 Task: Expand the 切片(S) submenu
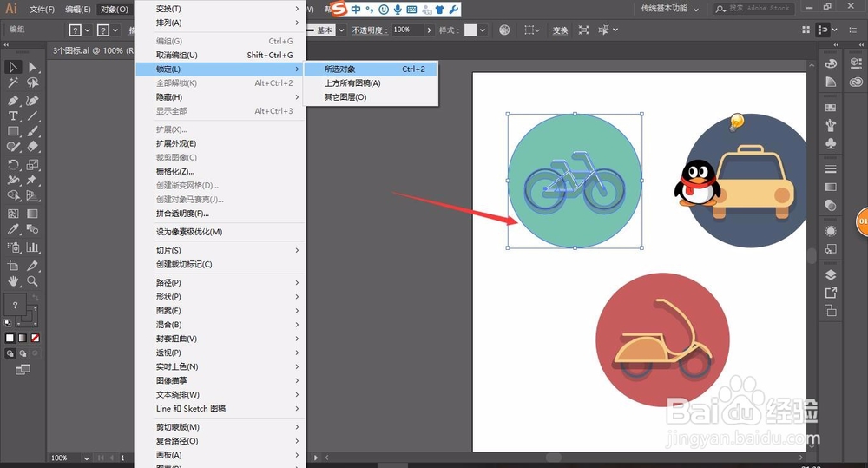pos(220,250)
